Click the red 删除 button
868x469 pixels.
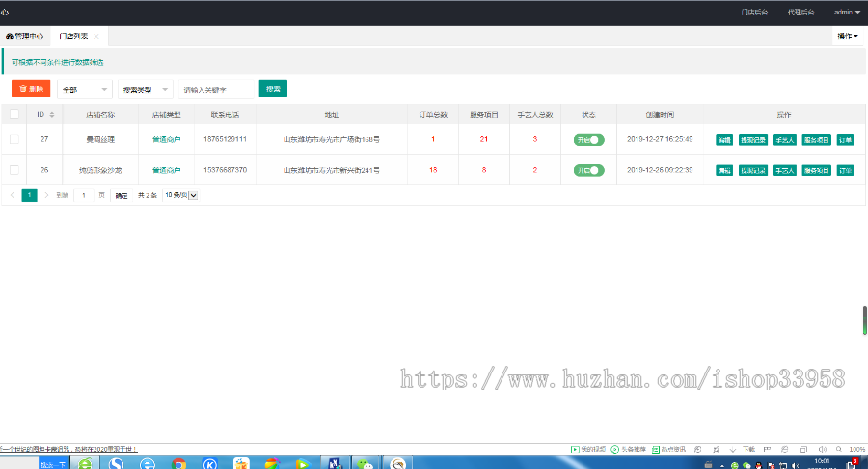point(31,89)
